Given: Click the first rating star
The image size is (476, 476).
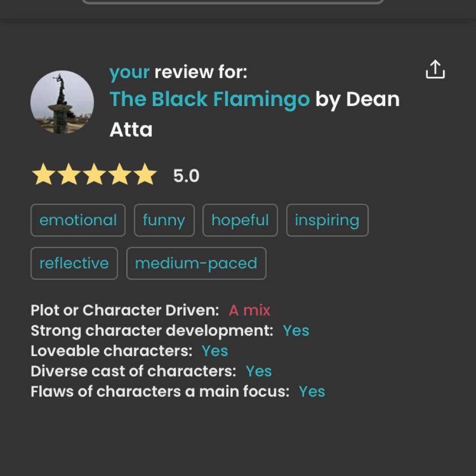Looking at the screenshot, I should 43,175.
